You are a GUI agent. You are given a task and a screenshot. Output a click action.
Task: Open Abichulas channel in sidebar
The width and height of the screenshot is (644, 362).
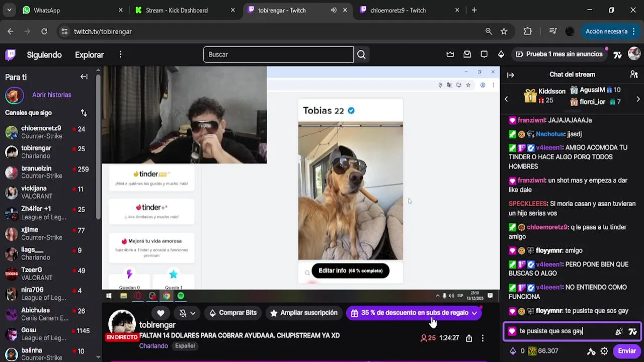tap(48, 314)
